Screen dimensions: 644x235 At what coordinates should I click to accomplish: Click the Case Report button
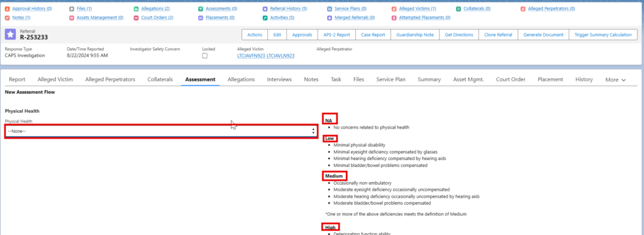[373, 35]
